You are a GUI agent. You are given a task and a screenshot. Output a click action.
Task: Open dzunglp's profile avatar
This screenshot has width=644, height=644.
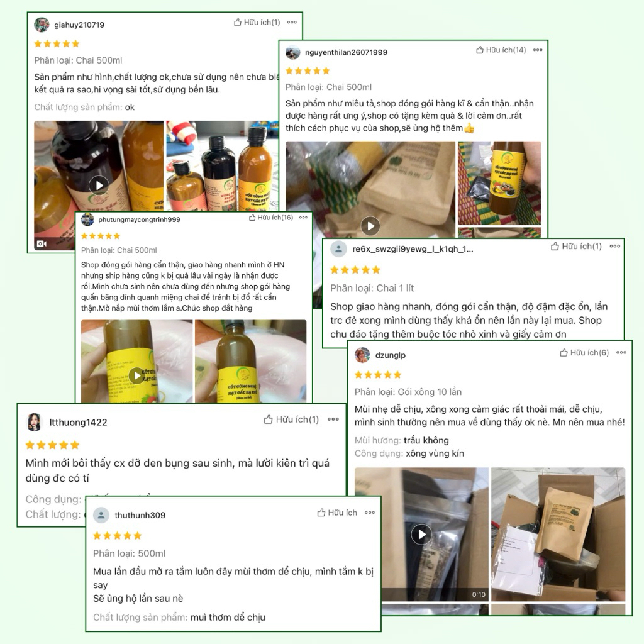(362, 355)
